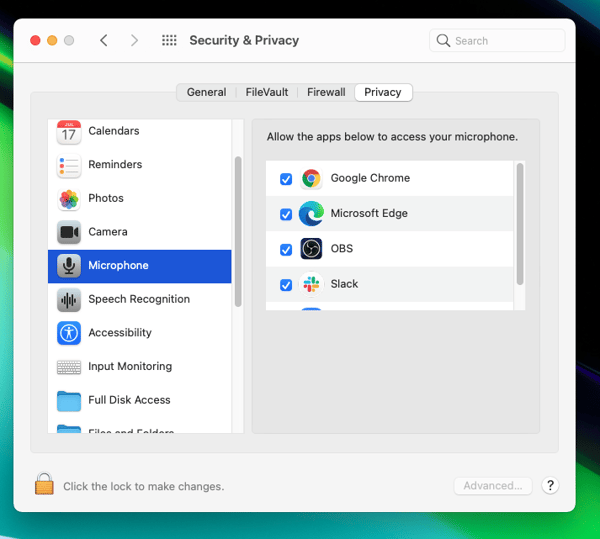This screenshot has width=600, height=539.
Task: Minimize the window with the yellow button
Action: (x=52, y=40)
